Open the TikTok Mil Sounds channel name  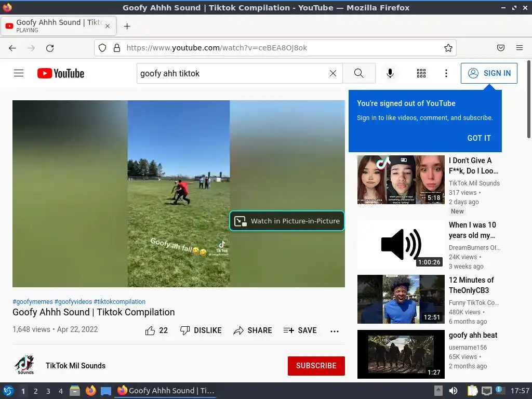pyautogui.click(x=76, y=366)
